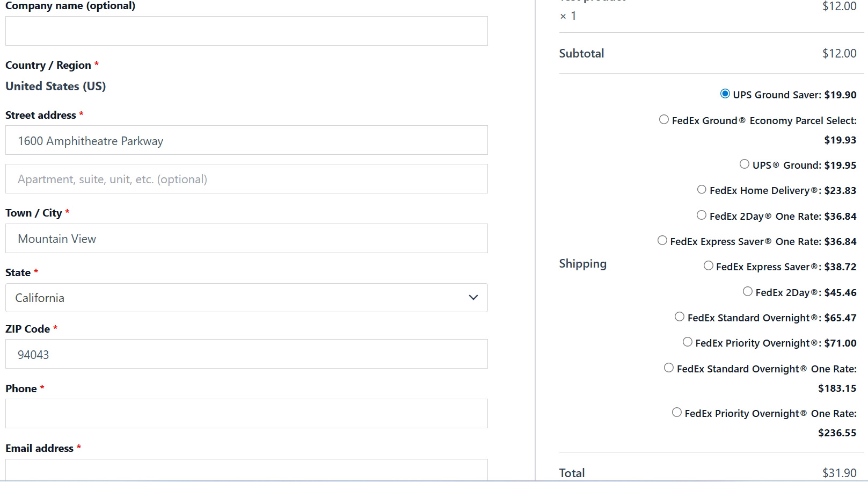Choose FedEx Priority Overnight One Rate
Screen dimensions: 868x482
677,413
